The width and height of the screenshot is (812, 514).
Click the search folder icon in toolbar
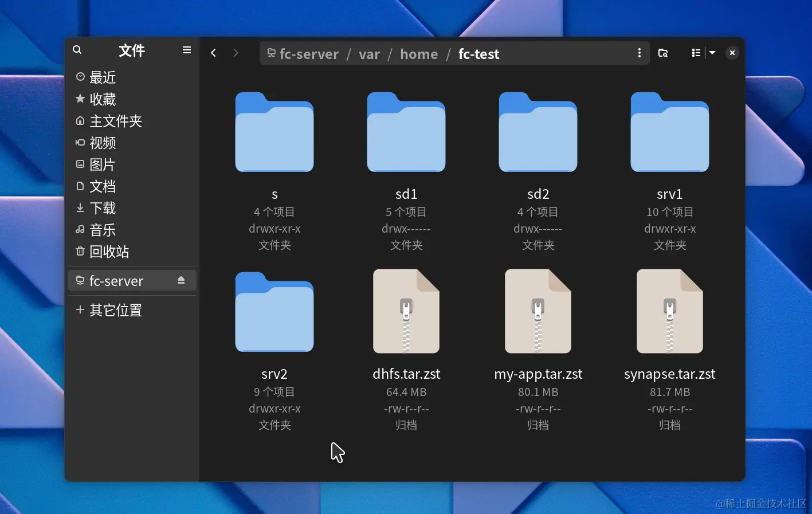coord(663,53)
